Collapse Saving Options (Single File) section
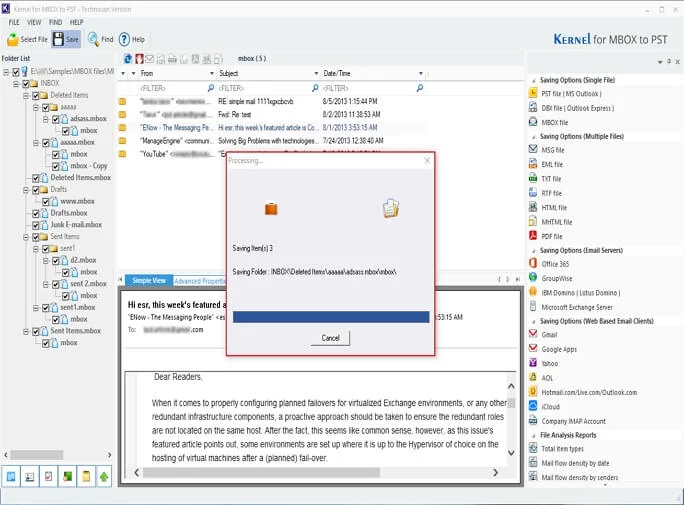 click(x=534, y=81)
